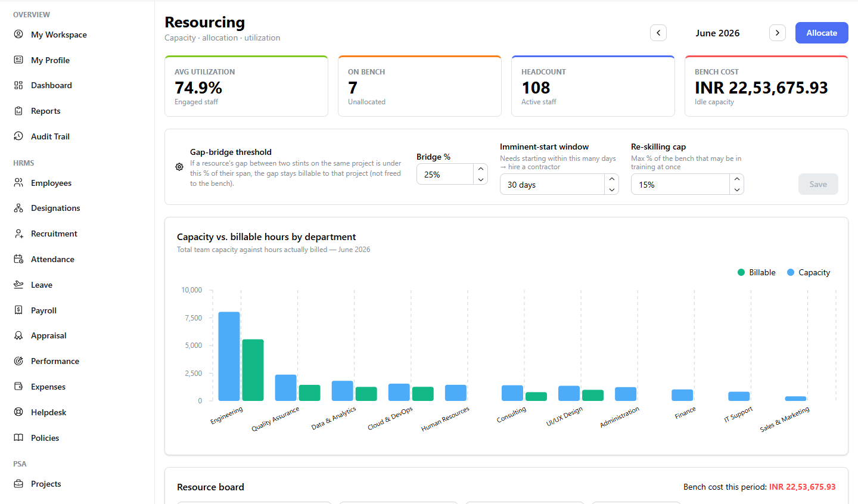Viewport: 858px width, 504px height.
Task: Decrease the Bridge % value
Action: pyautogui.click(x=481, y=179)
